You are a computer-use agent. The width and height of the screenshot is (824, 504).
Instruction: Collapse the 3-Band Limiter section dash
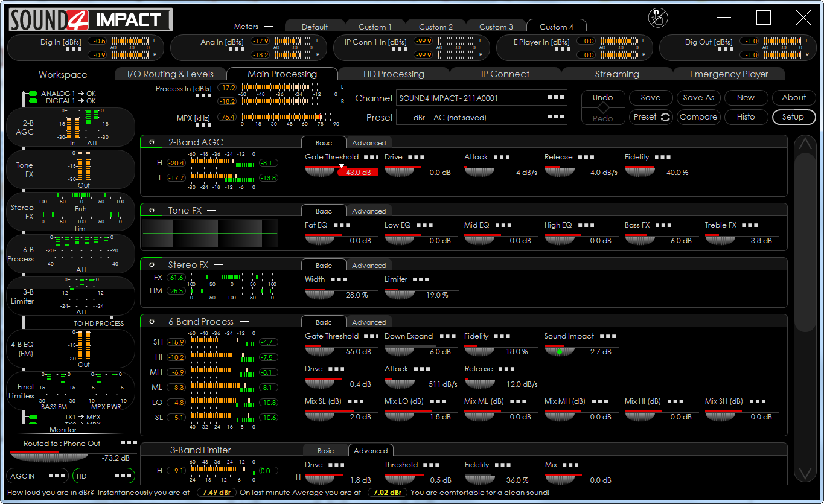pyautogui.click(x=241, y=450)
